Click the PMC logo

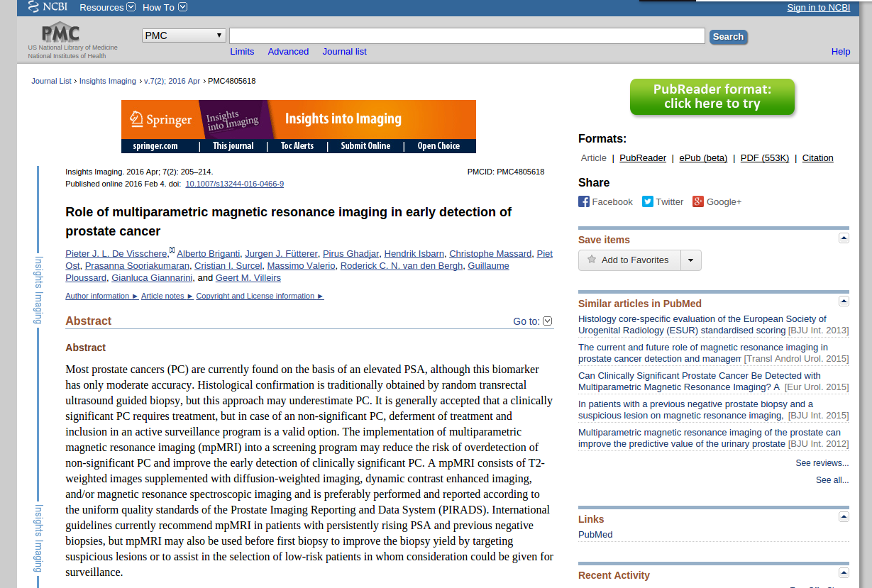(x=60, y=33)
